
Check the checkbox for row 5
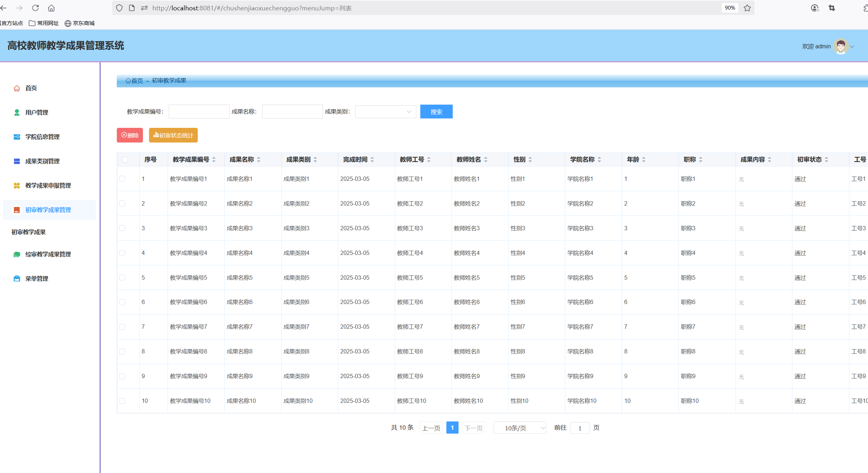click(x=122, y=277)
